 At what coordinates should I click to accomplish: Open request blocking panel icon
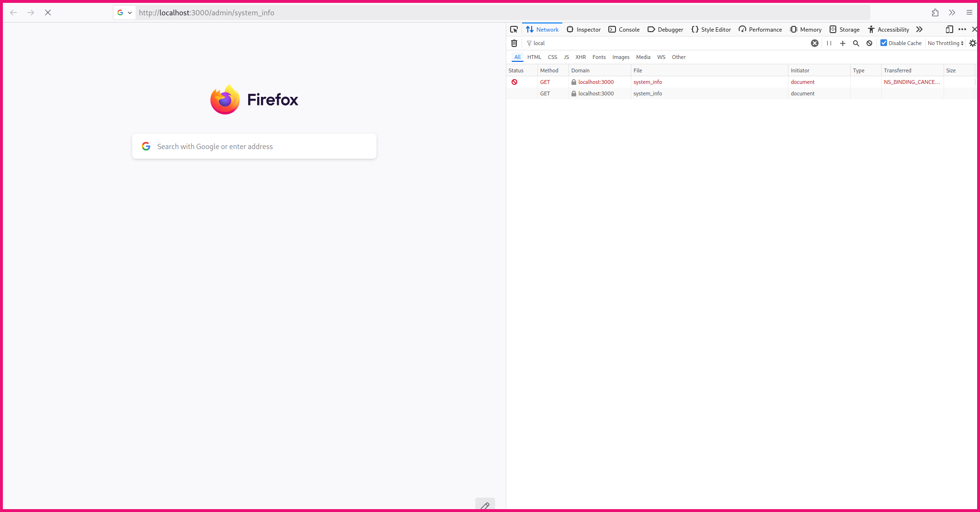pyautogui.click(x=869, y=43)
